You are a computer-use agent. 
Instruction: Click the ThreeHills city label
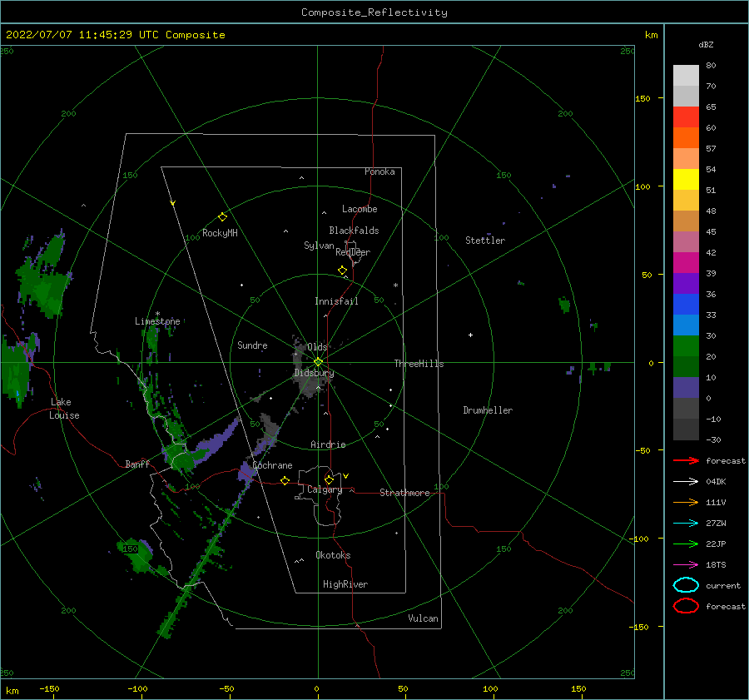click(x=419, y=364)
